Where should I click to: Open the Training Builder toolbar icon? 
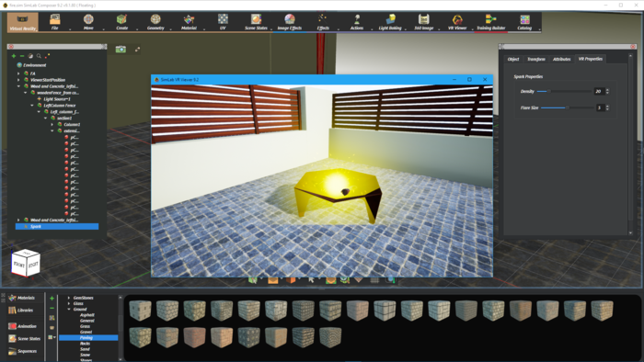(x=490, y=22)
